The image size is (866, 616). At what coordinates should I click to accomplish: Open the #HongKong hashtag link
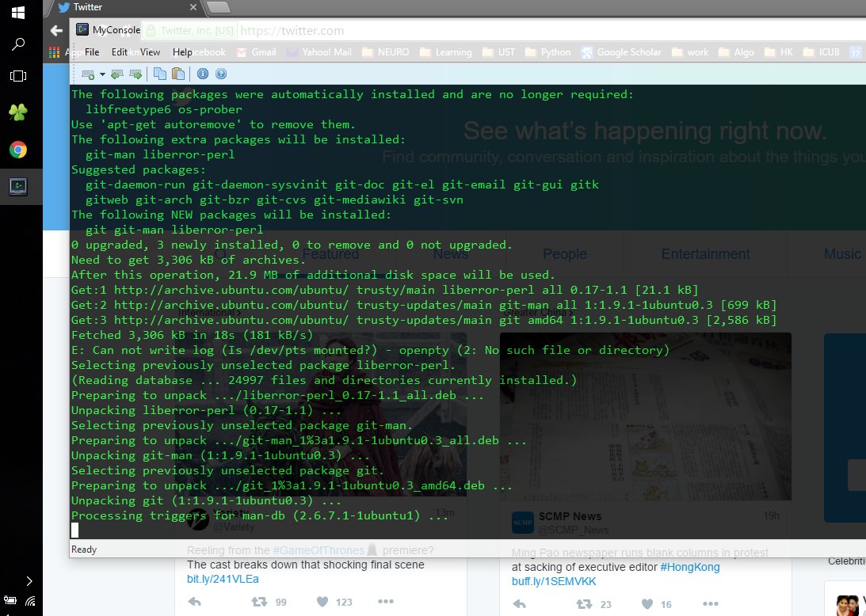pos(690,567)
